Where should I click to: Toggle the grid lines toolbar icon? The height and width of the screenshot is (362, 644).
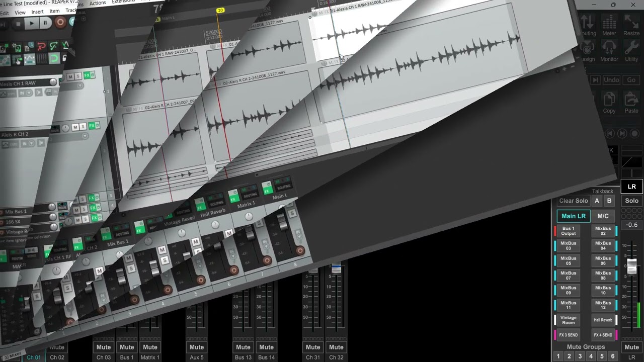(x=41, y=59)
